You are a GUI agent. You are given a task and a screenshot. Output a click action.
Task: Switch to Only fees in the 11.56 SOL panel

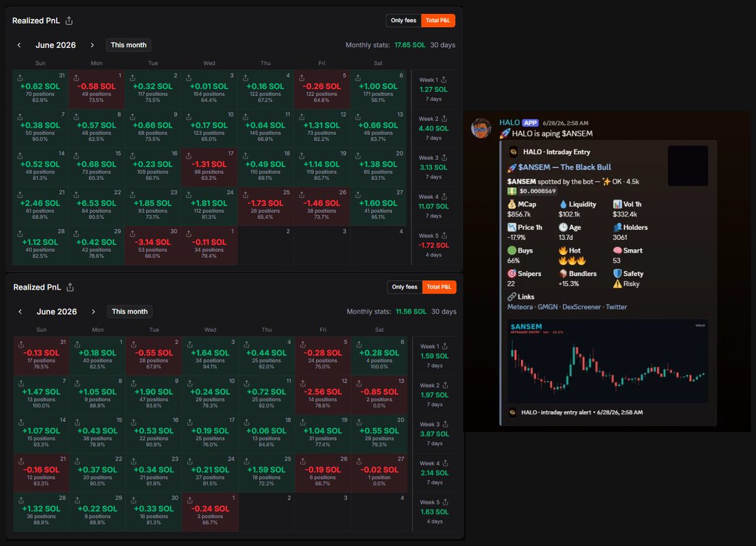click(x=404, y=287)
